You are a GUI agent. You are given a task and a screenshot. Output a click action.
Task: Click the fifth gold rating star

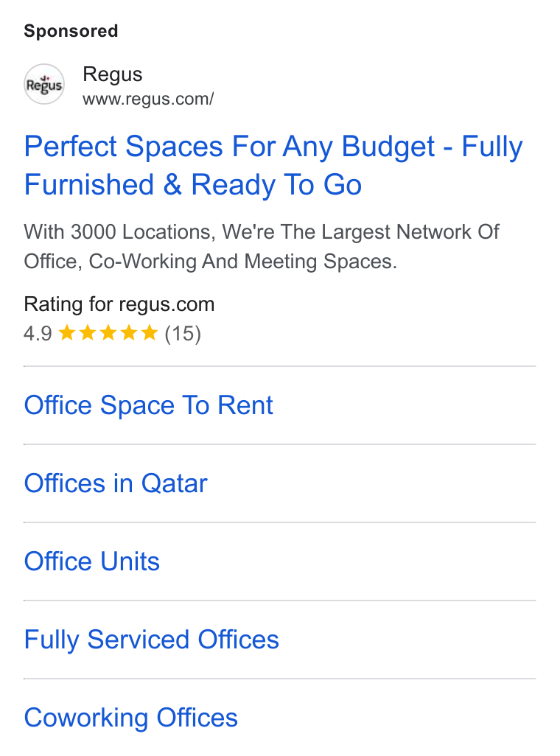coord(150,332)
